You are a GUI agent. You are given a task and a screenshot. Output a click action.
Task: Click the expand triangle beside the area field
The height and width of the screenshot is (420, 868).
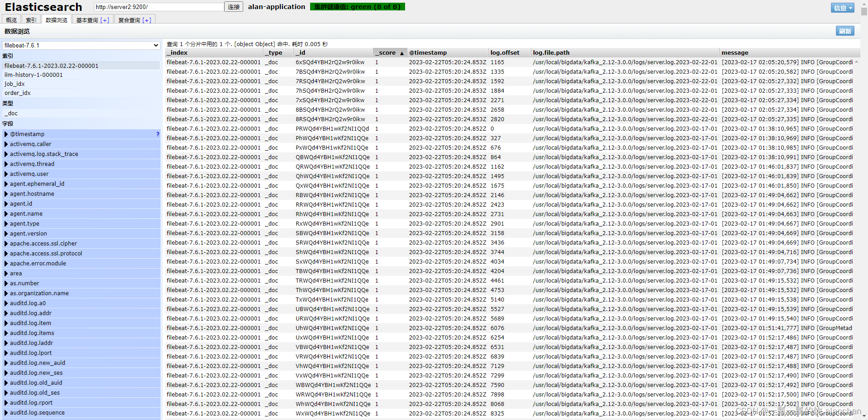5,273
